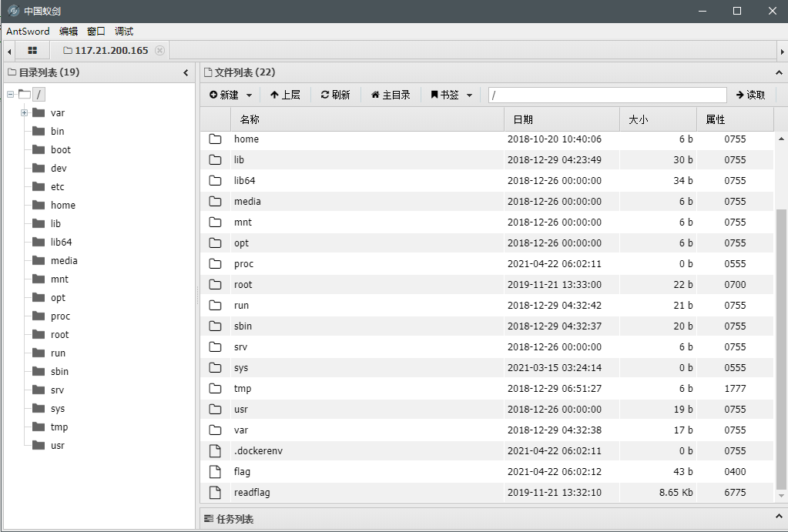This screenshot has height=532, width=788.
Task: Close the 117.21.200.165 tab
Action: 159,51
